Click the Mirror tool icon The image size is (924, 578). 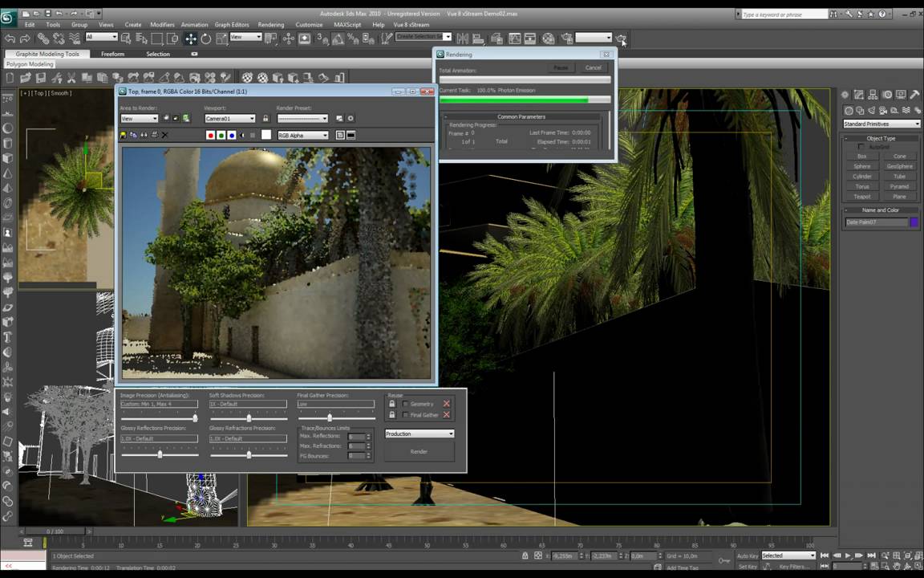coord(462,39)
